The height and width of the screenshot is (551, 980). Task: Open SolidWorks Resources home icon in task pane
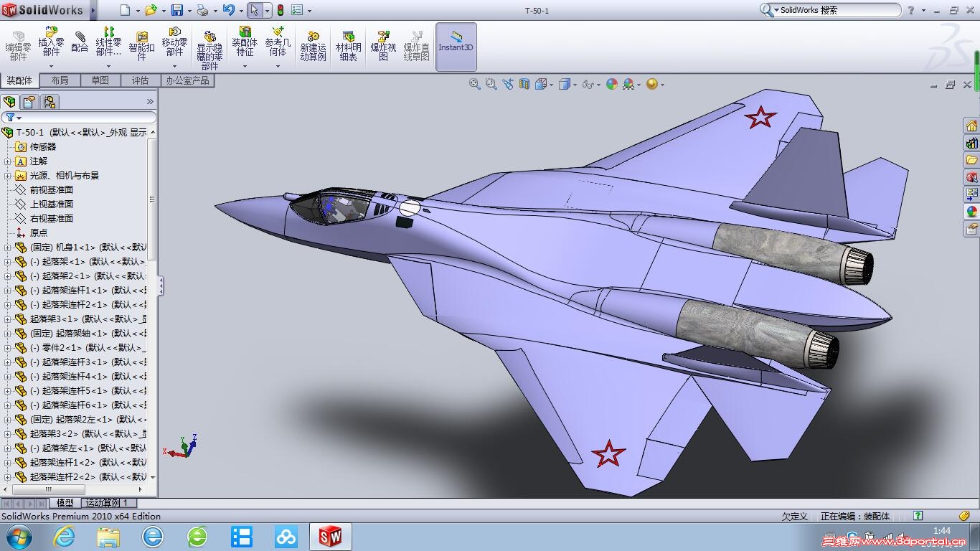click(971, 126)
